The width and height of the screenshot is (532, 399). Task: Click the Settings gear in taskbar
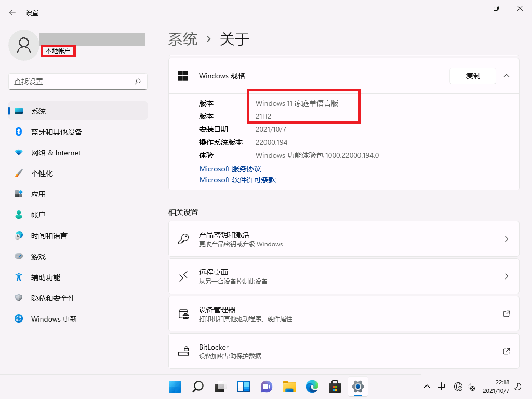358,387
